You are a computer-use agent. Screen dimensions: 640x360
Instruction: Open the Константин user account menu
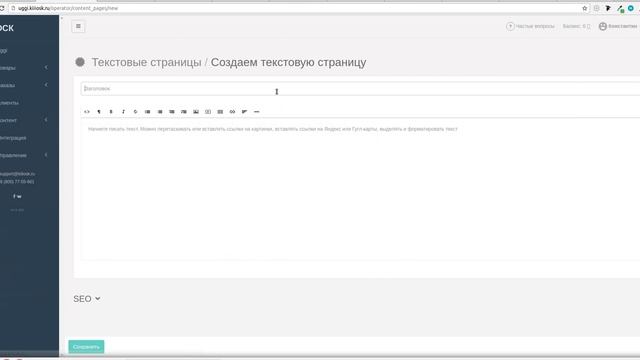point(622,26)
